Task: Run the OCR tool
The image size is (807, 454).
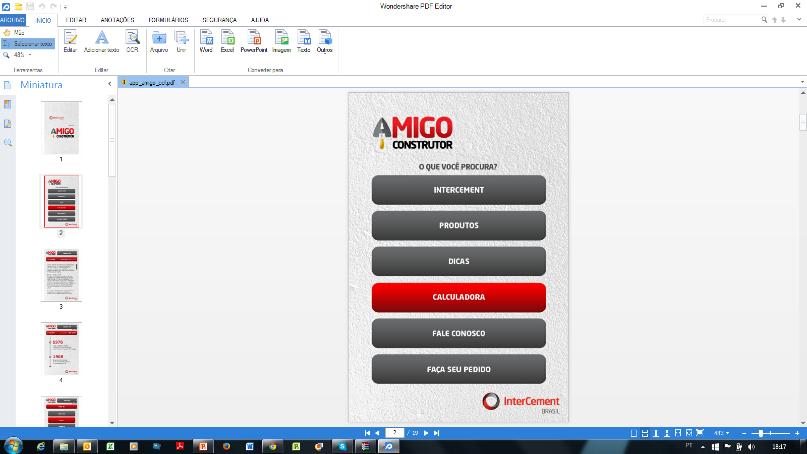Action: pos(132,41)
